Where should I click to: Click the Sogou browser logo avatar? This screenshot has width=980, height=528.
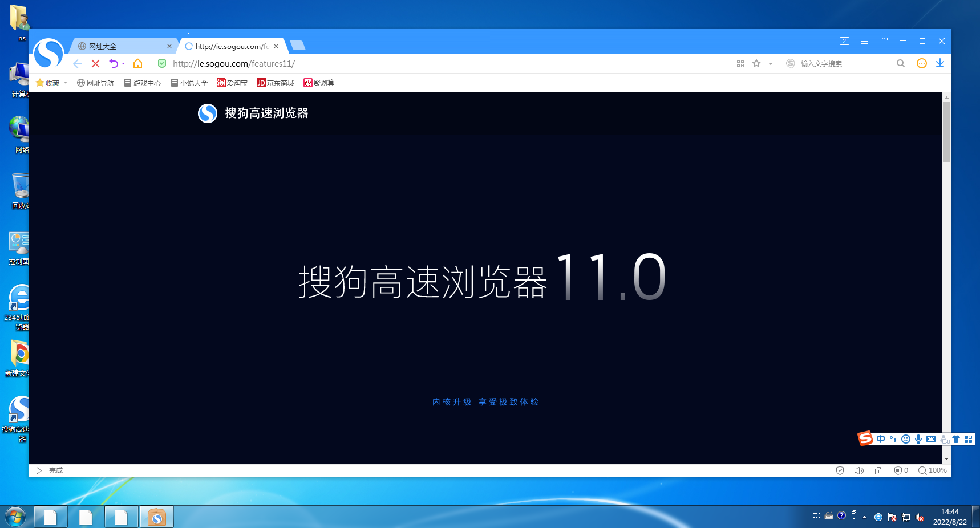[x=48, y=54]
